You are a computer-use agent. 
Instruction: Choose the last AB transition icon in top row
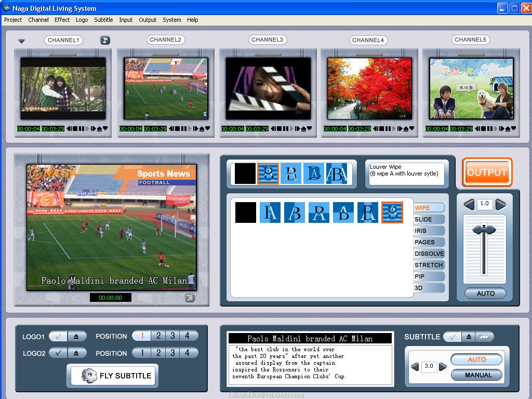tap(337, 174)
